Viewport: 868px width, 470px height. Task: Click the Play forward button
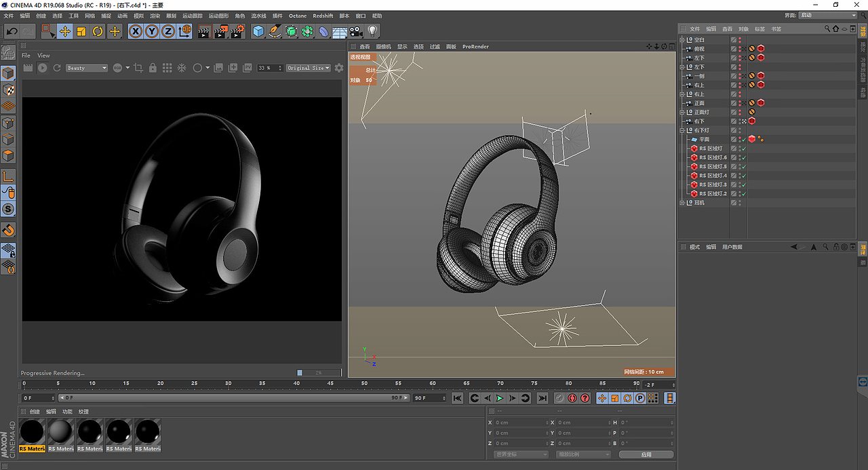pos(500,398)
